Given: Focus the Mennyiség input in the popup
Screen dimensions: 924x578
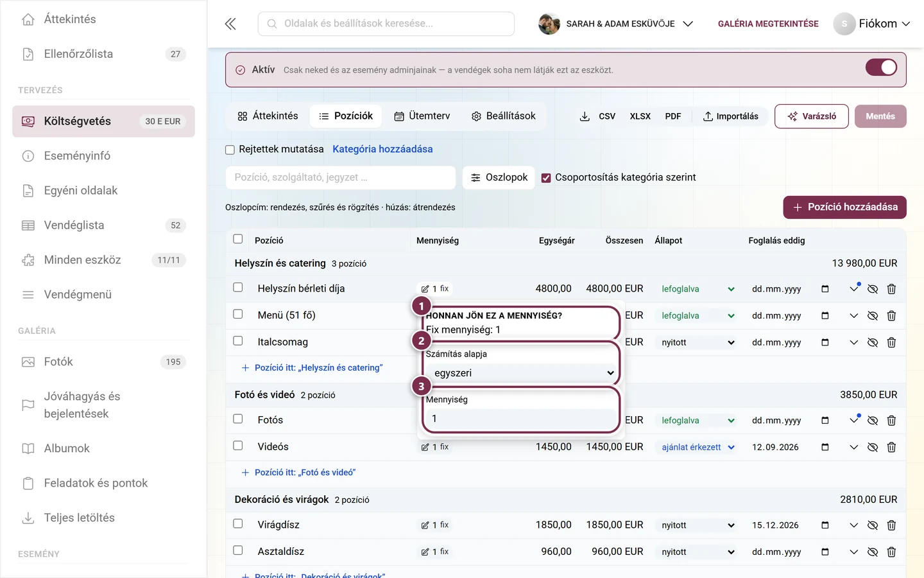Looking at the screenshot, I should 521,419.
